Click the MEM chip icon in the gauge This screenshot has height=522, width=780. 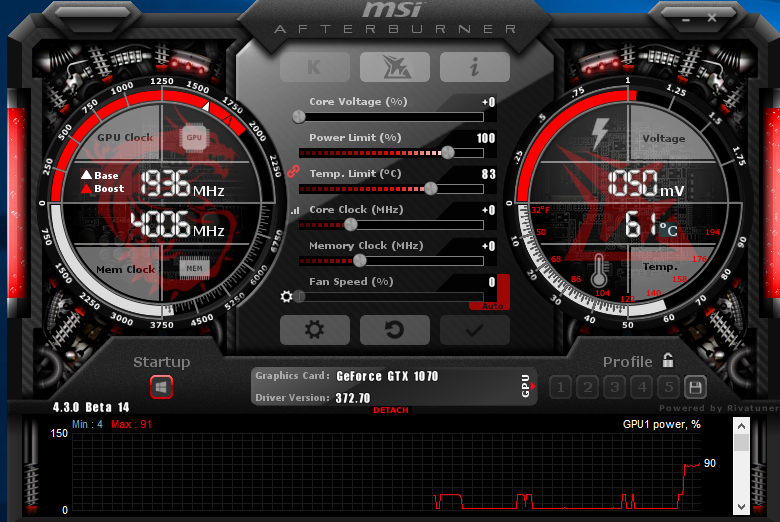[x=194, y=268]
